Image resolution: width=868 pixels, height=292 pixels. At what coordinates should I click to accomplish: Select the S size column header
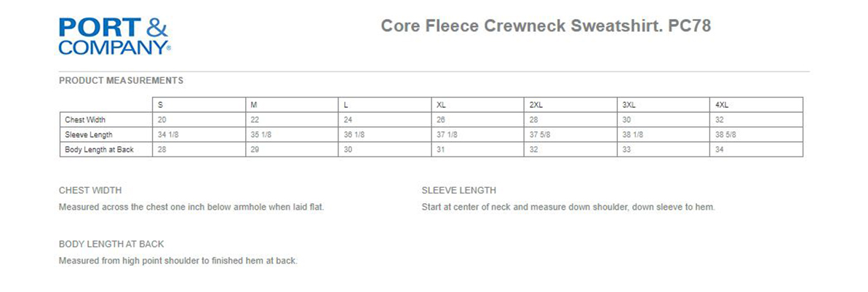pos(160,105)
